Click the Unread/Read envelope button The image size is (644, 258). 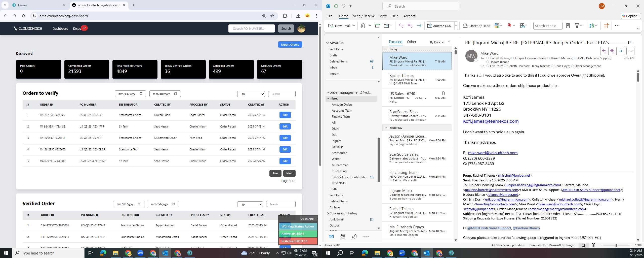pos(476,26)
